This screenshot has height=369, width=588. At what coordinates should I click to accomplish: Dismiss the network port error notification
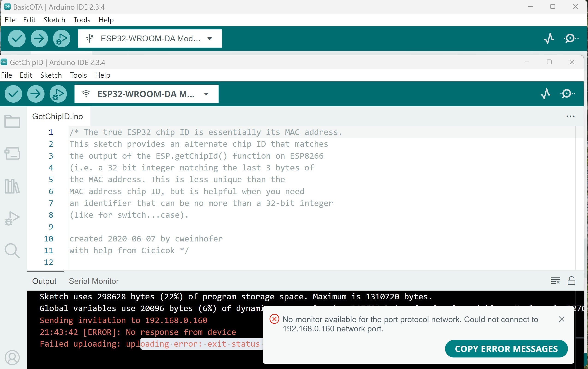562,319
